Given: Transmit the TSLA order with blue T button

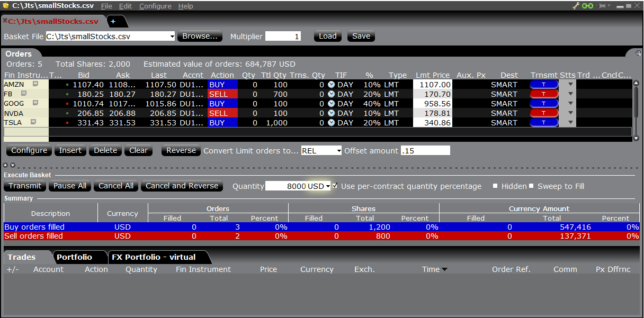Looking at the screenshot, I should tap(544, 123).
